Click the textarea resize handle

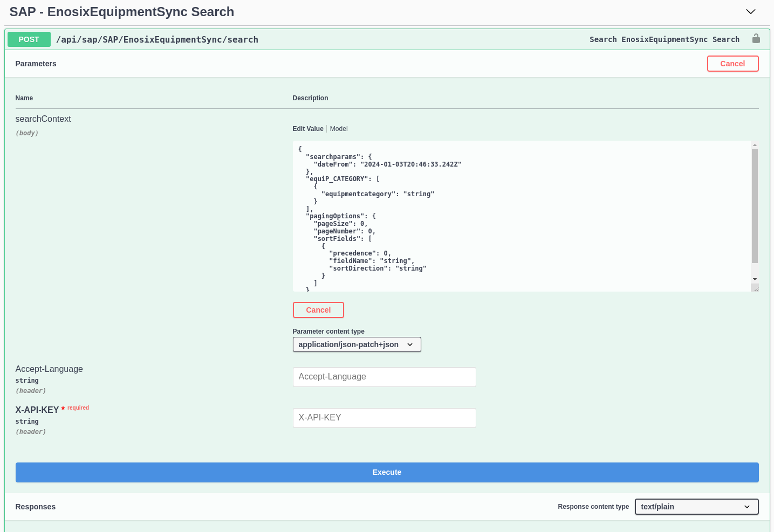[x=755, y=288]
